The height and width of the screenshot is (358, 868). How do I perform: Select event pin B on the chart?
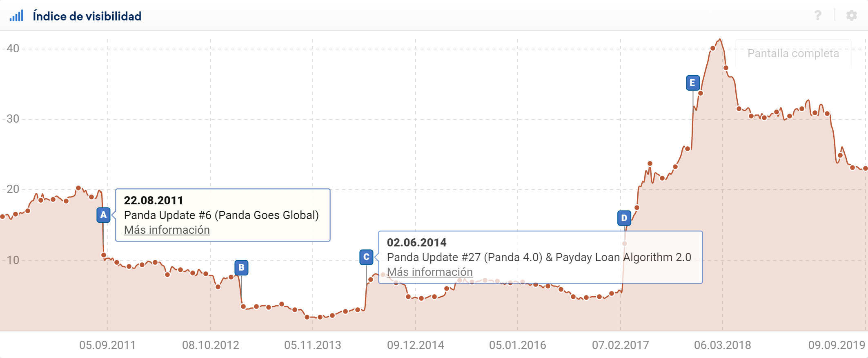pos(241,268)
